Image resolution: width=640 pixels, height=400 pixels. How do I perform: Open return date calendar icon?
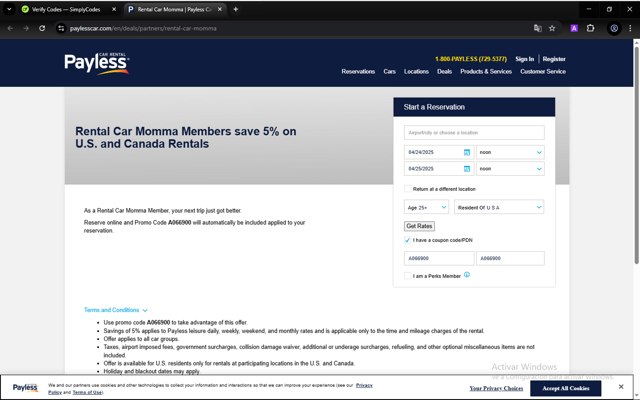click(467, 169)
